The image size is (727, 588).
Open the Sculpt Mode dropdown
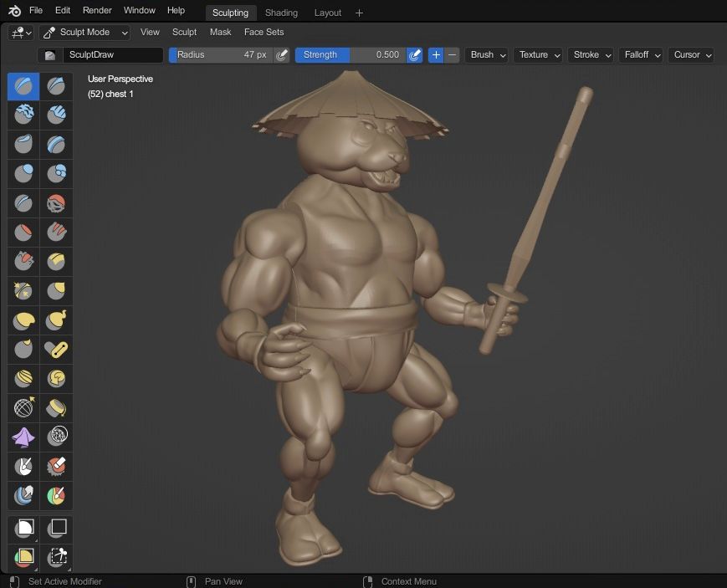point(85,33)
